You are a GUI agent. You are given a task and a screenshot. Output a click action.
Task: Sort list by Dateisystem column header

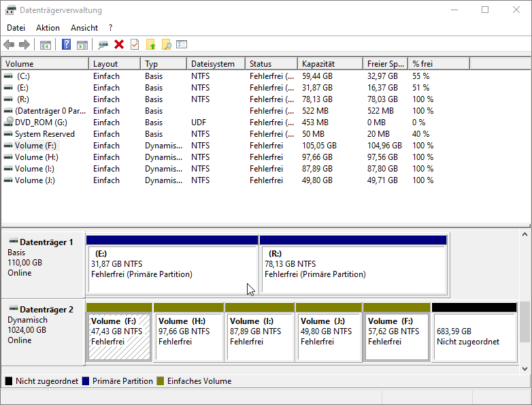[x=212, y=64]
